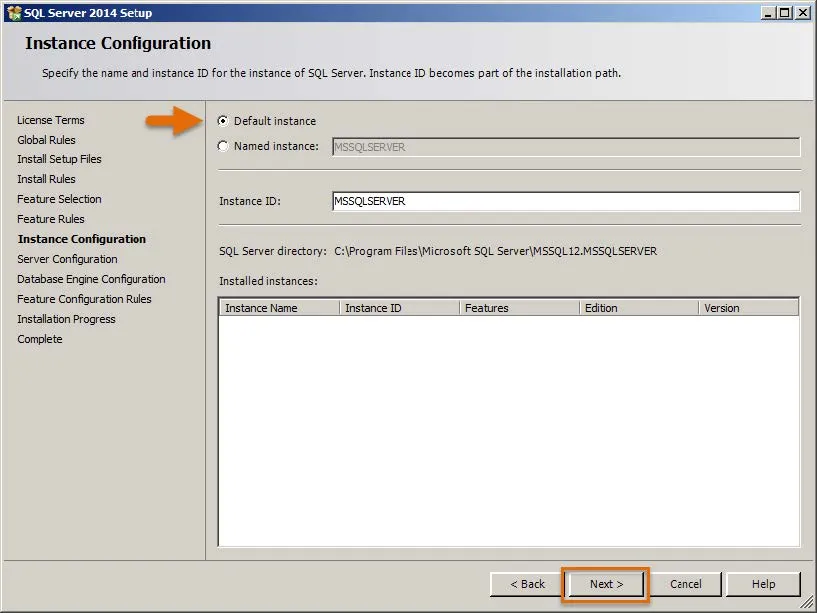Click the Named instance text field
The height and width of the screenshot is (613, 817).
tap(566, 147)
